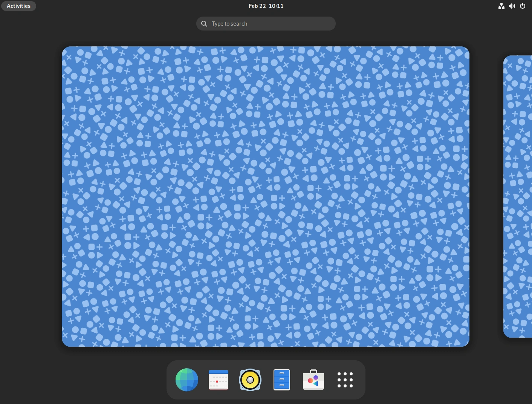Show the all applications grid
Image resolution: width=532 pixels, height=404 pixels.
coord(345,380)
